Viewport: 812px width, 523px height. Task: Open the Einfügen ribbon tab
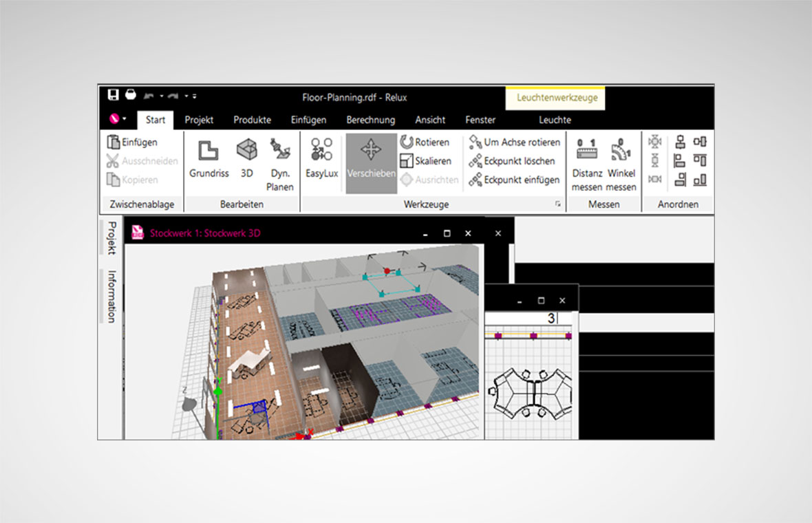[x=309, y=120]
